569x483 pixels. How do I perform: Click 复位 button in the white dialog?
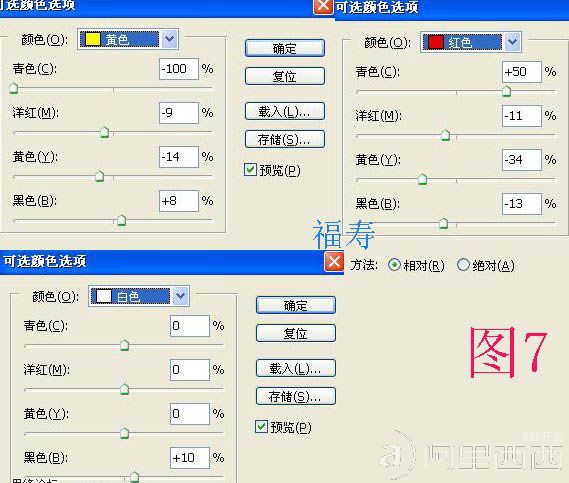(x=296, y=333)
